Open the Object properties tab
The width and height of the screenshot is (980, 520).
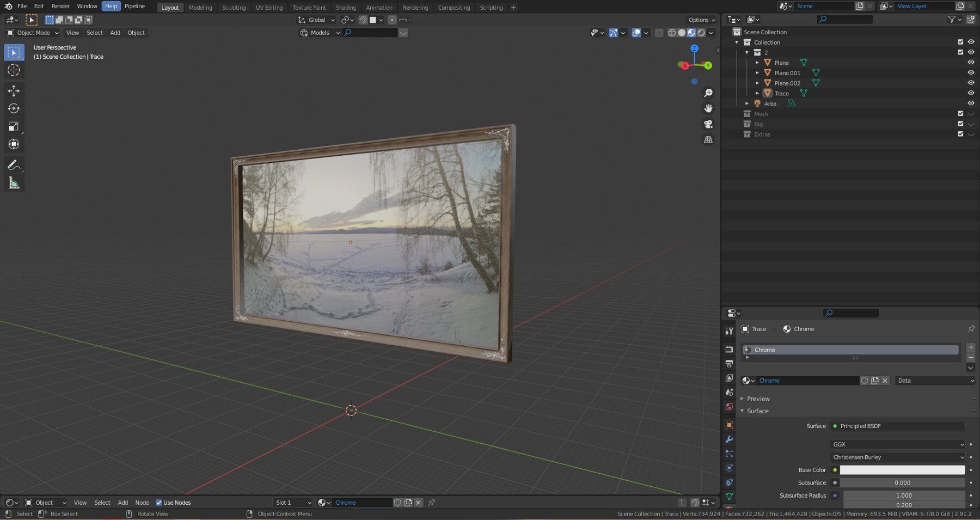pos(729,425)
